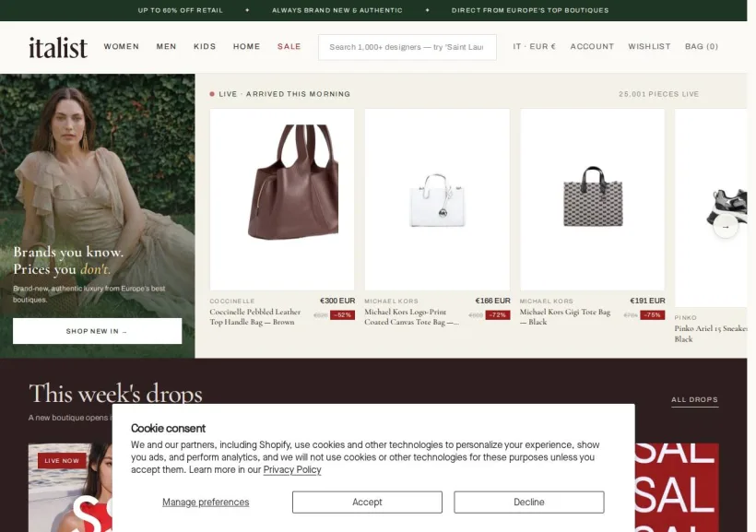
Task: Open the Coccinelle brown bag image
Action: coord(282,199)
